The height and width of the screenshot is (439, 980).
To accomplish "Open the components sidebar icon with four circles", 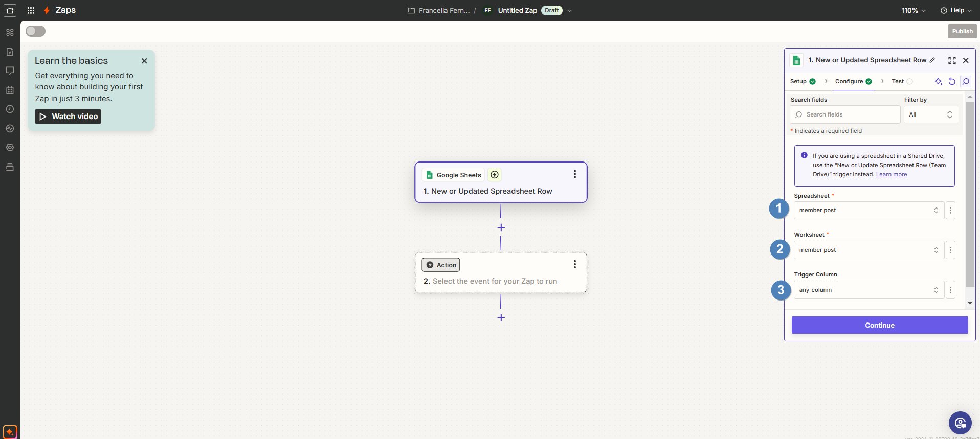I will click(10, 32).
